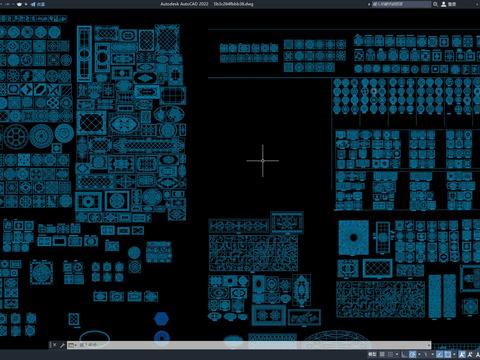
Task: Select the large square carpet pattern with black center
Action: click(x=354, y=238)
